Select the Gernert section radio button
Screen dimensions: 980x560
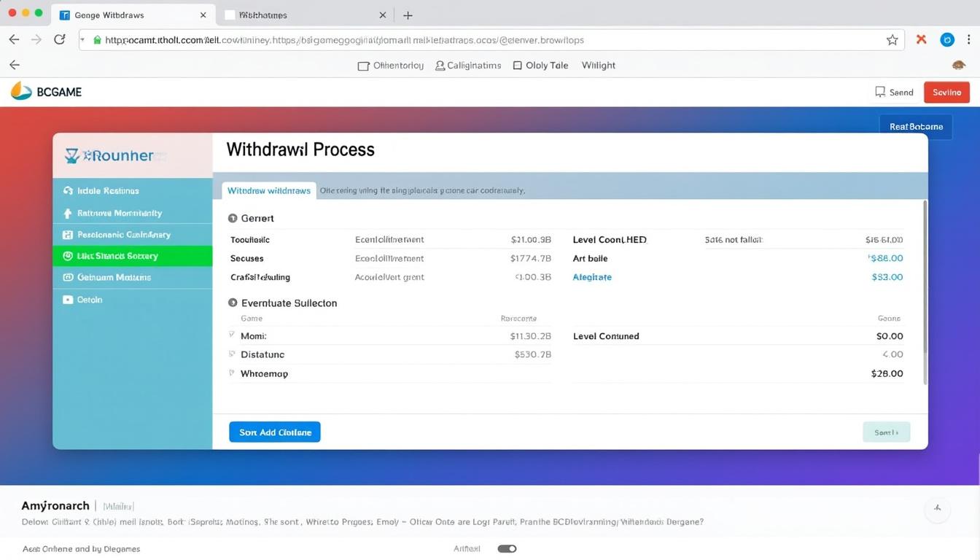[x=233, y=218]
